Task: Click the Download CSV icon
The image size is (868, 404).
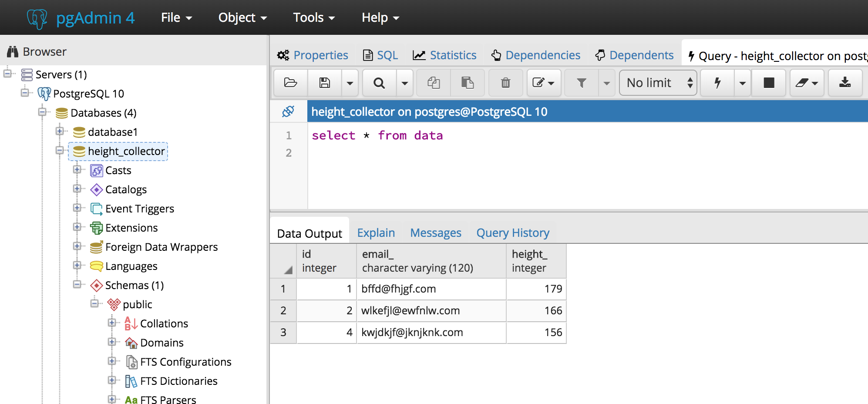Action: point(845,83)
